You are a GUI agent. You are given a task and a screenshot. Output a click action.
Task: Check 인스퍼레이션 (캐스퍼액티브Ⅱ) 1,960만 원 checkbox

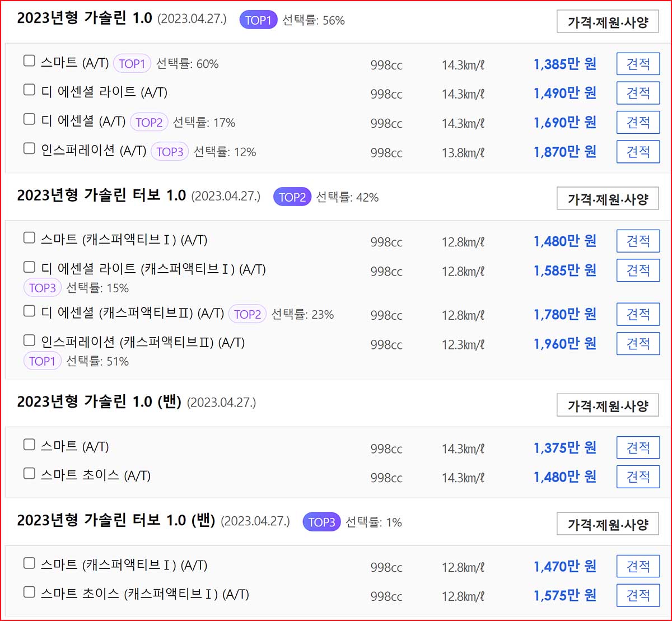(x=29, y=340)
